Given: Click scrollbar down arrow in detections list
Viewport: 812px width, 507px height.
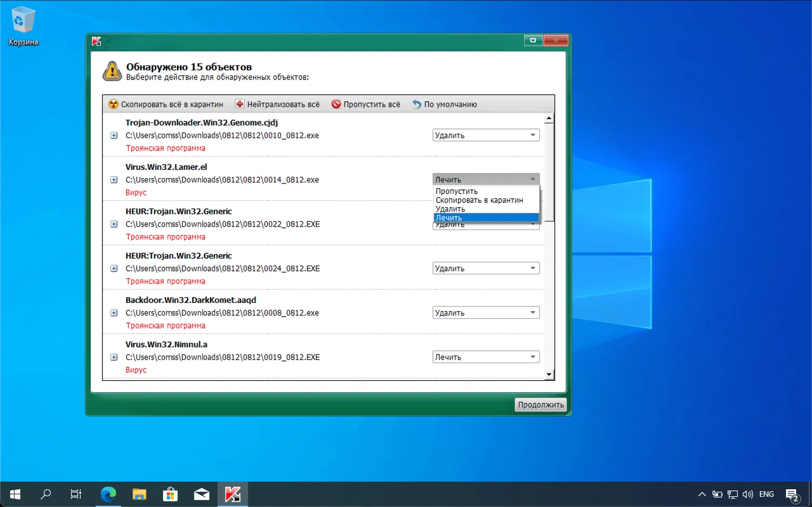Looking at the screenshot, I should coord(549,374).
